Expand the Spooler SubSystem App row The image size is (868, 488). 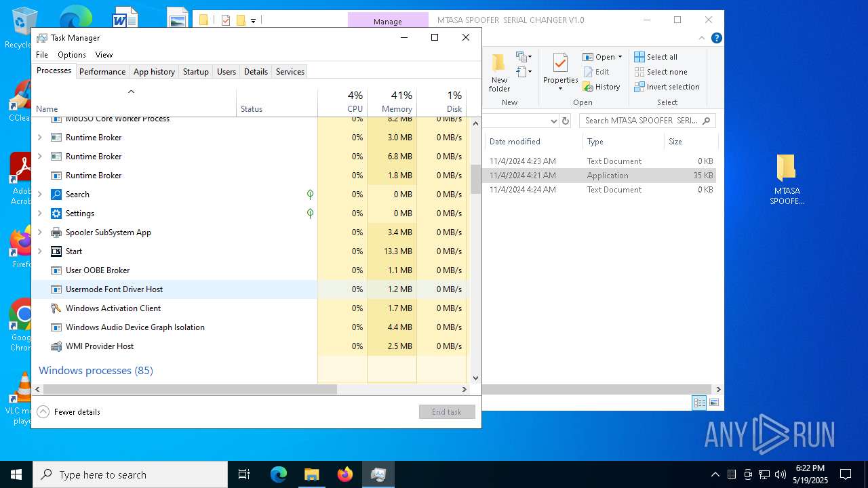coord(39,232)
